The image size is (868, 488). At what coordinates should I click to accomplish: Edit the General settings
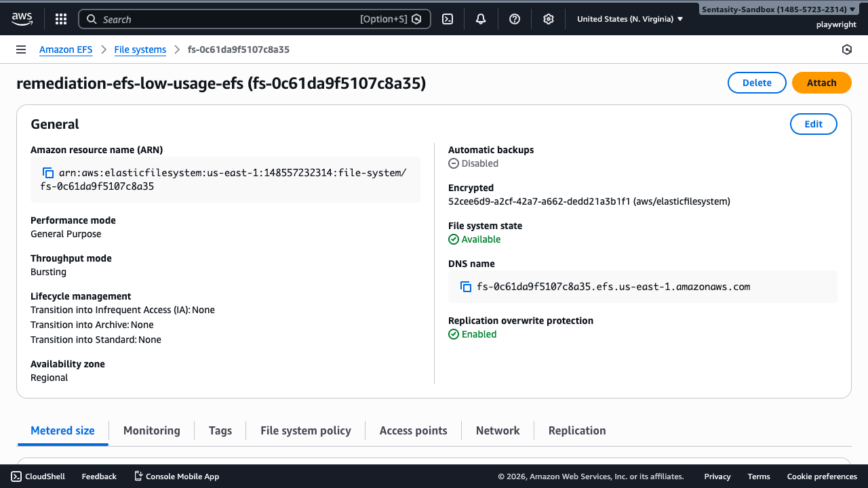click(x=813, y=124)
